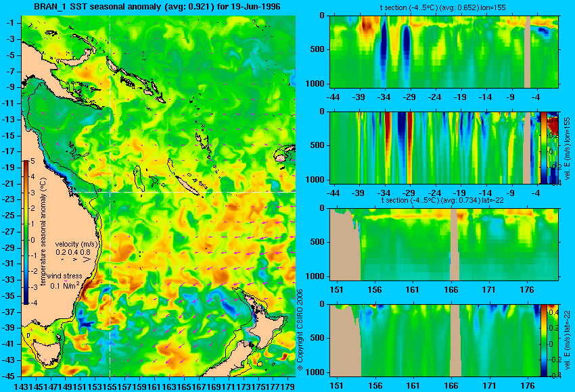
Task: Click the lat=-22 temperature section title
Action: [x=442, y=201]
